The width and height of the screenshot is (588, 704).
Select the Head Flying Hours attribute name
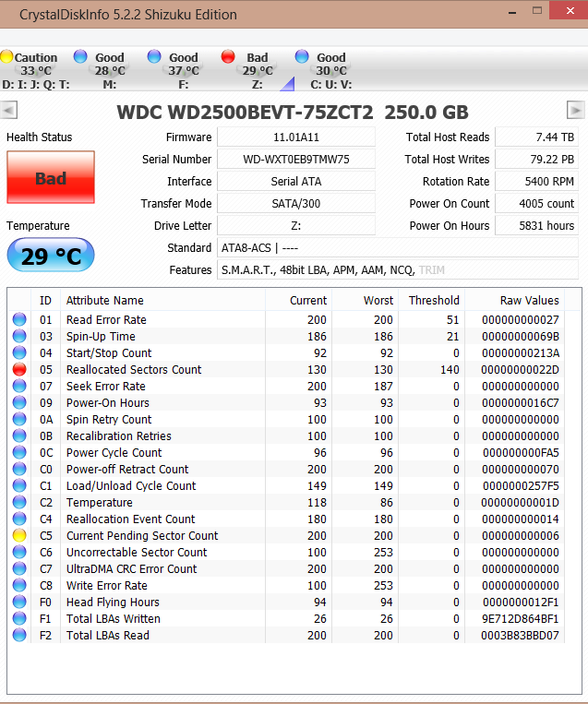point(113,603)
